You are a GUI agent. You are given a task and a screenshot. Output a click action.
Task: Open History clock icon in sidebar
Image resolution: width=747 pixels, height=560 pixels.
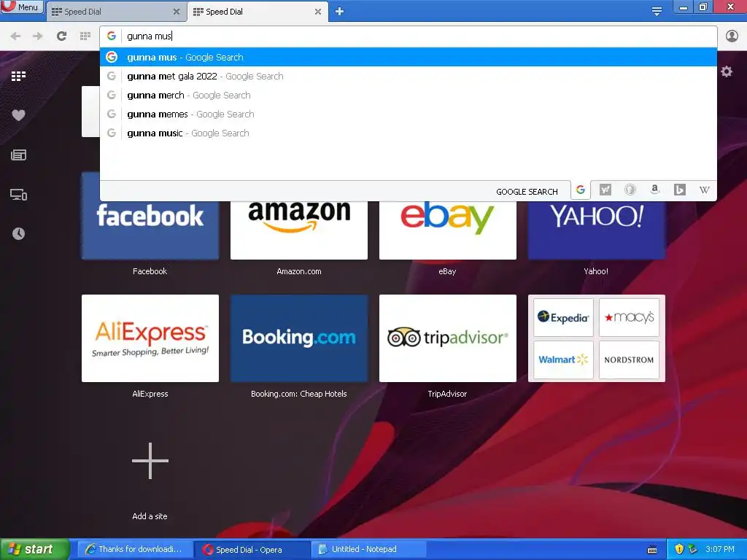pyautogui.click(x=18, y=233)
